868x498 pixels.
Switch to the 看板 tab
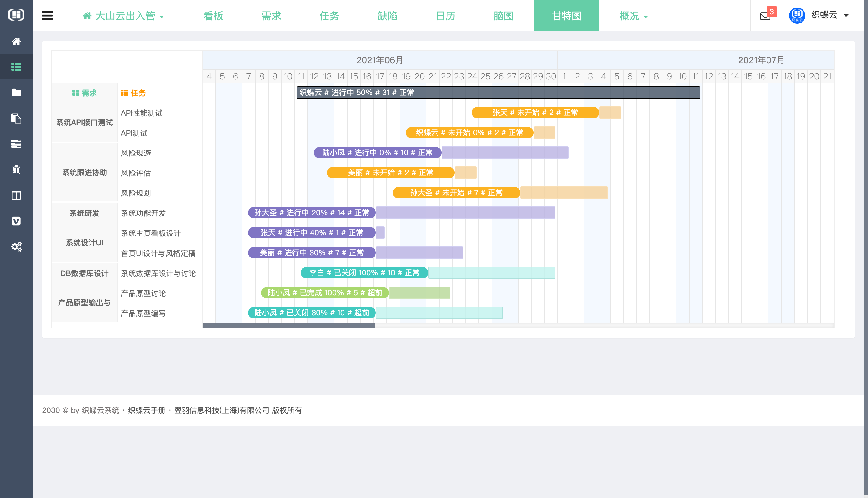tap(213, 16)
